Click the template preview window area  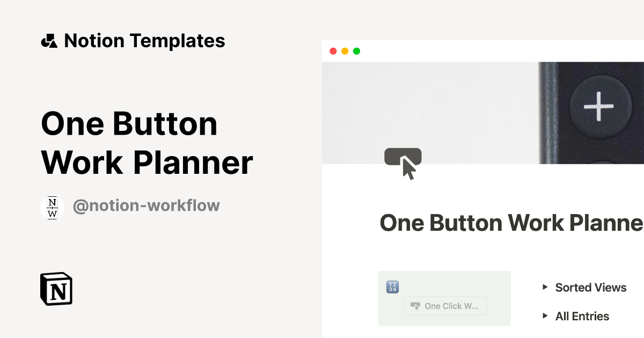point(483,188)
